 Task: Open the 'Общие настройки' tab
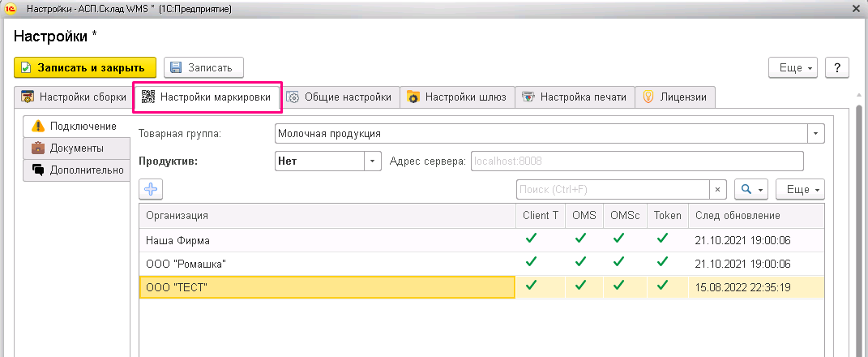341,97
